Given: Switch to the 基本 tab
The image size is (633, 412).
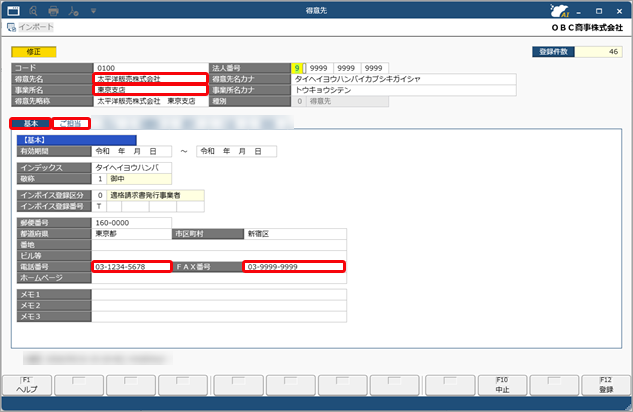Looking at the screenshot, I should [31, 123].
